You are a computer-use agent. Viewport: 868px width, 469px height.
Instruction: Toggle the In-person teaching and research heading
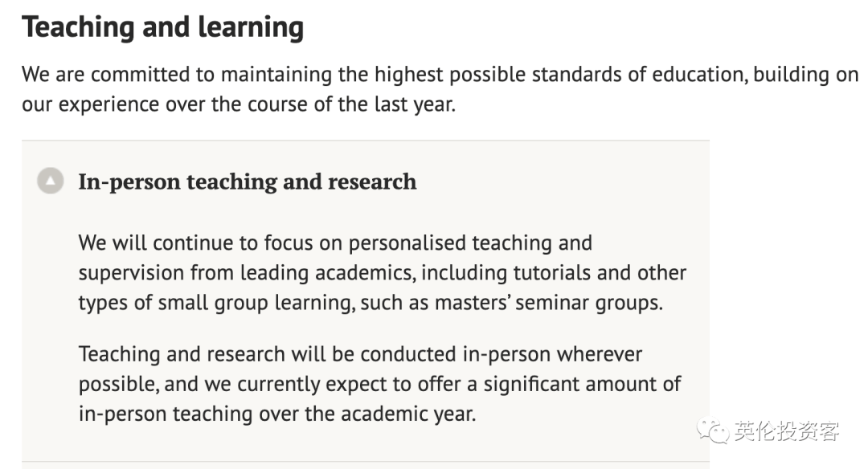pyautogui.click(x=247, y=182)
